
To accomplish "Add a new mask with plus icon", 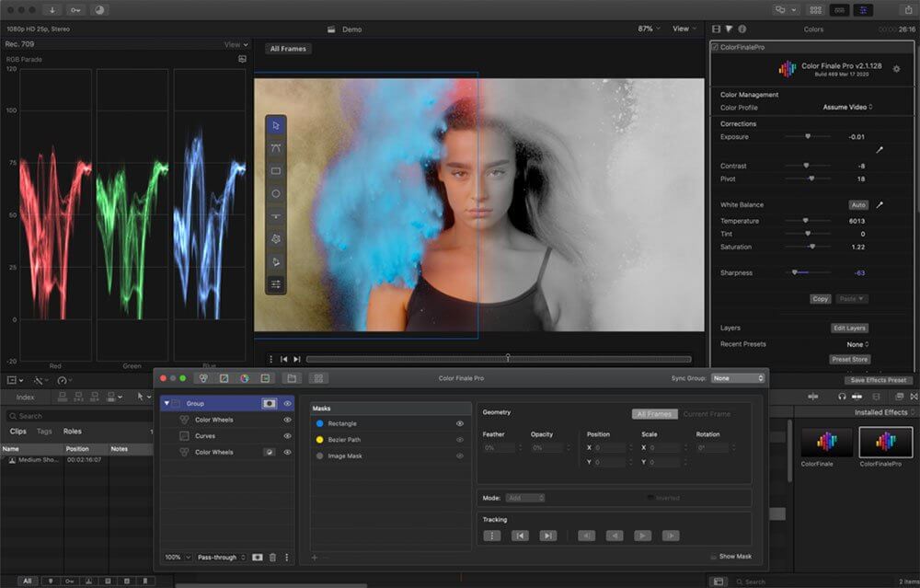I will click(314, 558).
